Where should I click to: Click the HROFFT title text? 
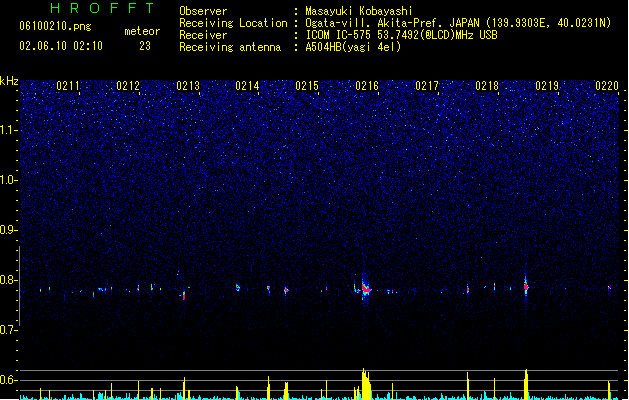pyautogui.click(x=102, y=8)
